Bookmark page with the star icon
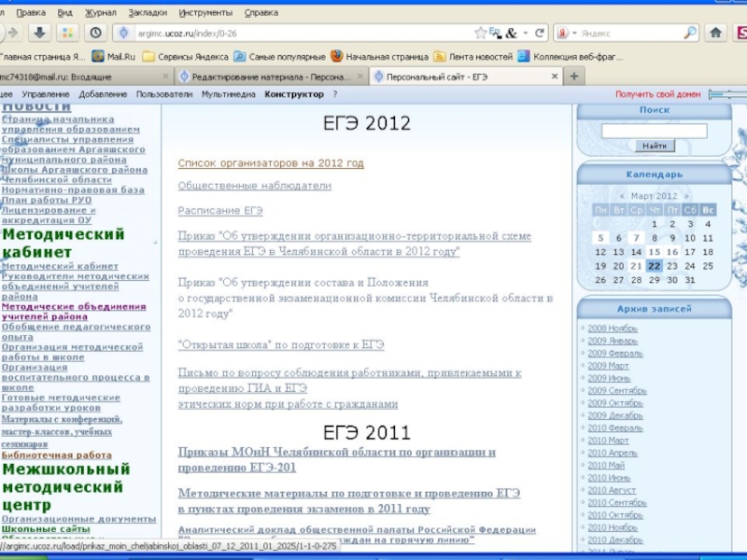 [x=480, y=33]
